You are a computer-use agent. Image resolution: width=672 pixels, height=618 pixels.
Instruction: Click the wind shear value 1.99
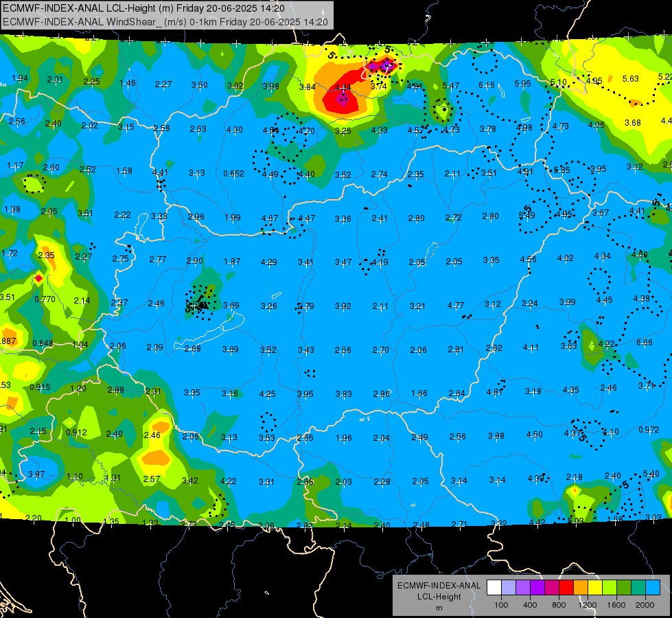(233, 218)
